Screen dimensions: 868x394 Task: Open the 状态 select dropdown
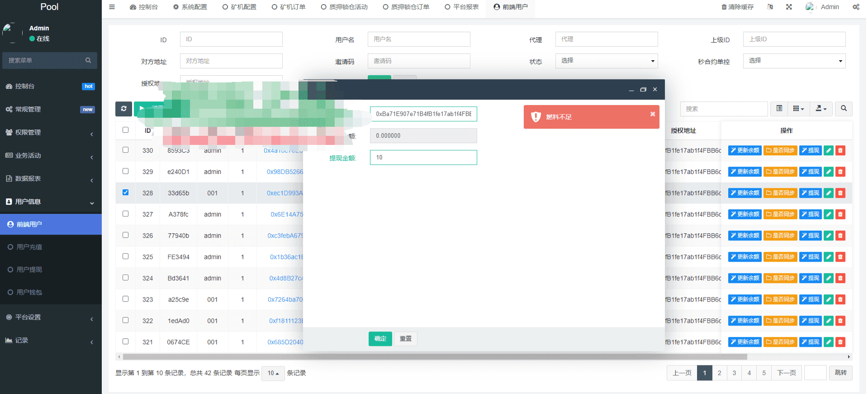606,61
